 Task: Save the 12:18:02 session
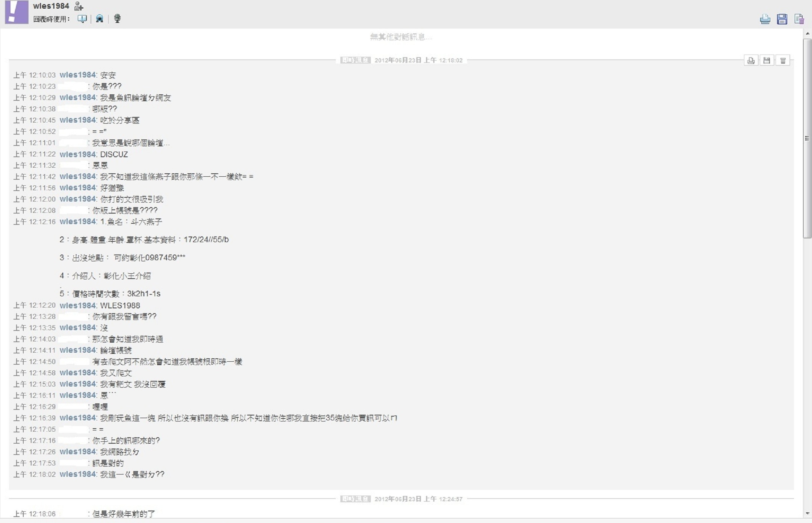click(x=767, y=60)
